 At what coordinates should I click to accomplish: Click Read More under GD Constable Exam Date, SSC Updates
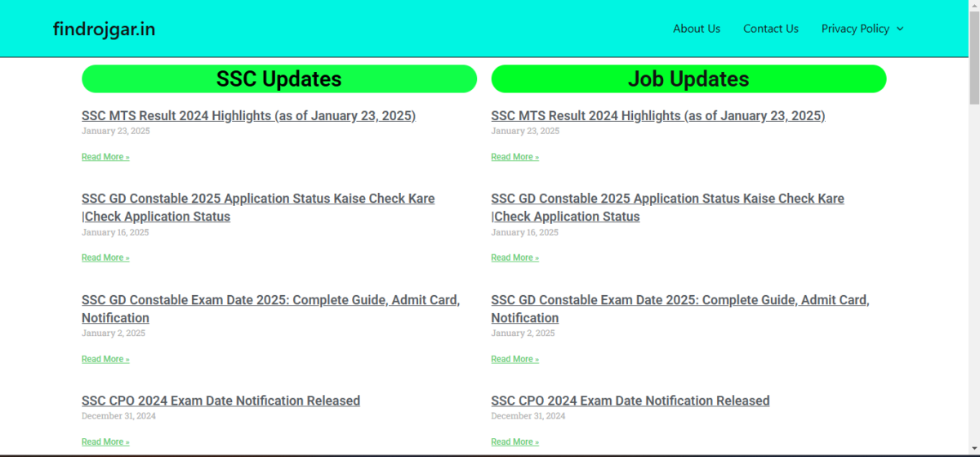pos(105,359)
